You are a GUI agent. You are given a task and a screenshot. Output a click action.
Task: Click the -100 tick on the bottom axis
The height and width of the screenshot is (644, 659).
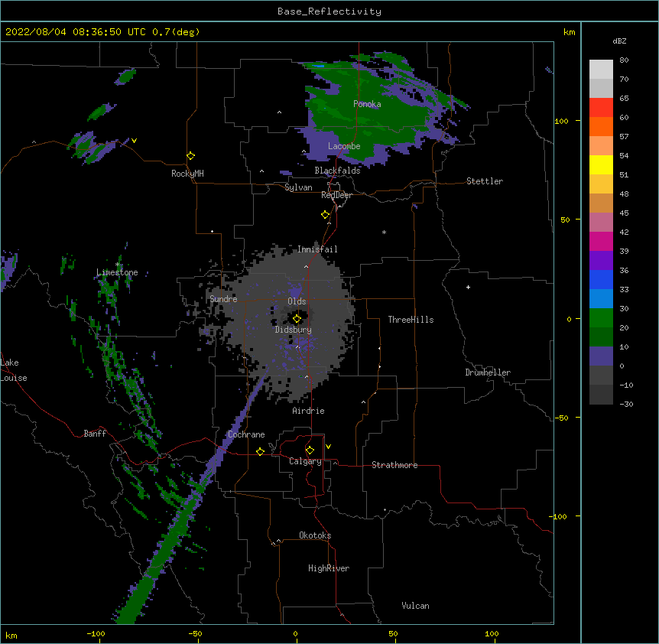96,633
